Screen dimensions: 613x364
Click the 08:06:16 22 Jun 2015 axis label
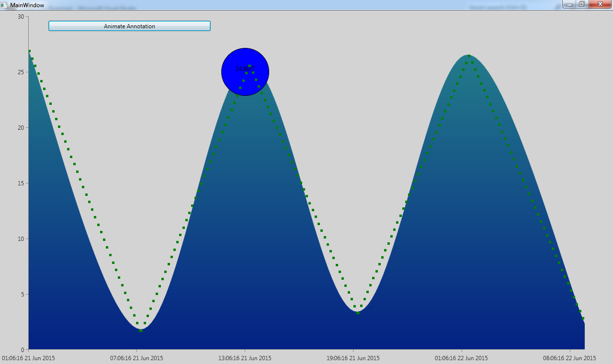[570, 358]
